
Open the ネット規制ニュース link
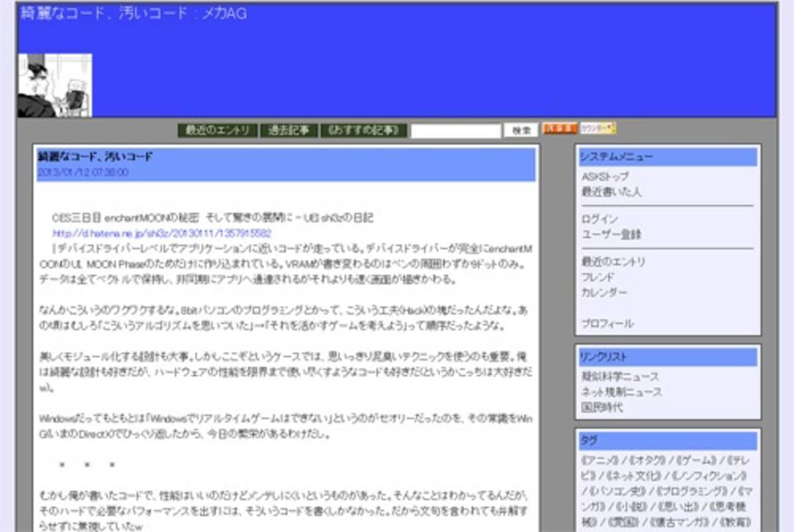621,392
